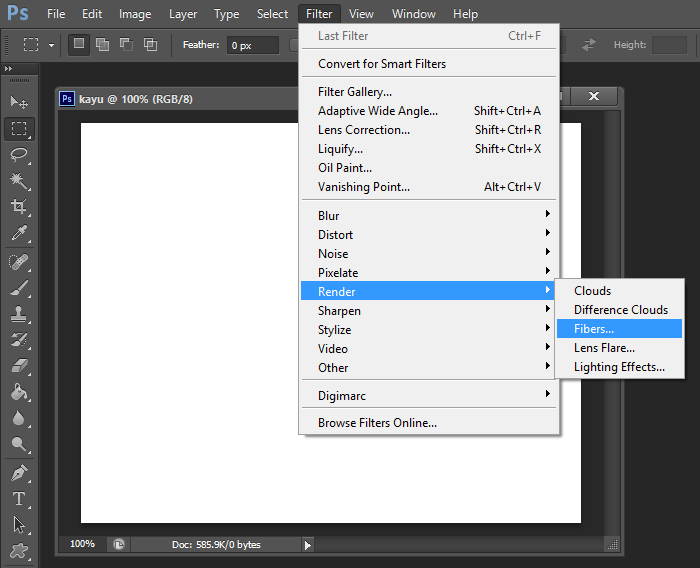Open Liquify... filter
The height and width of the screenshot is (568, 700).
click(x=429, y=149)
